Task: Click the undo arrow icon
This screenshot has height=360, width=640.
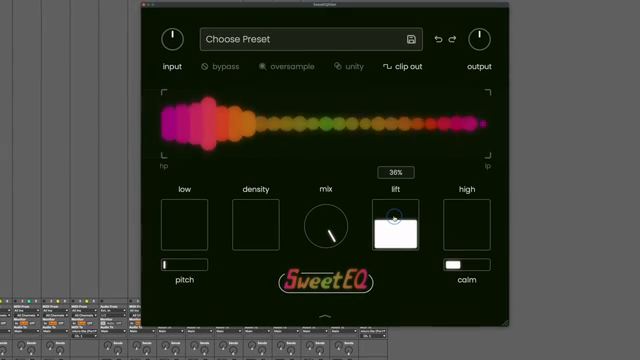Action: point(438,39)
